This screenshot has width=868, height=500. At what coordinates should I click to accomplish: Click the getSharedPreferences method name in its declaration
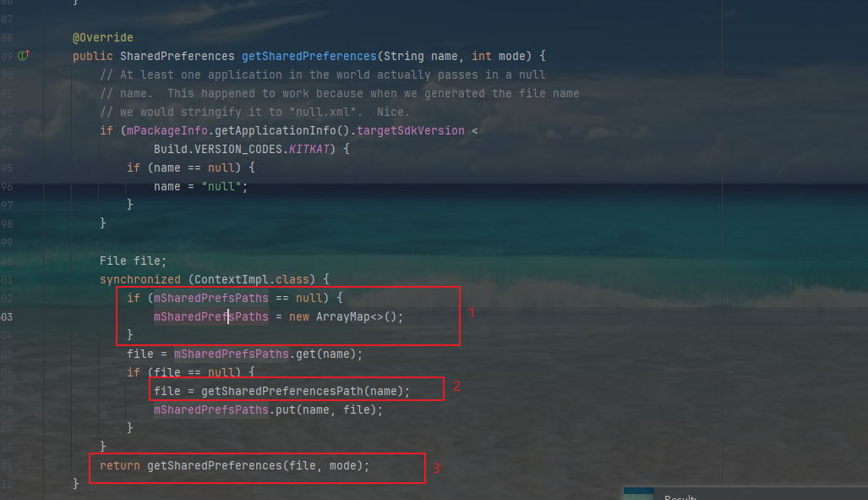[x=308, y=56]
